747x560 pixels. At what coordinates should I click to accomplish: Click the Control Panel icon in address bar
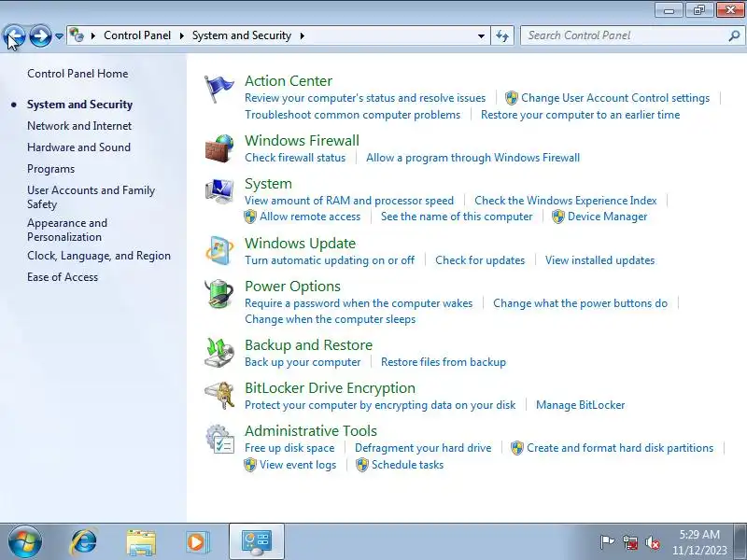tap(77, 35)
